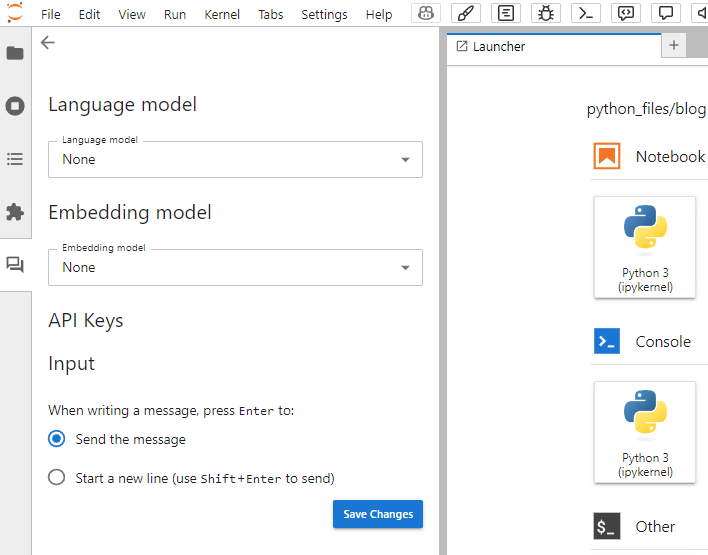Viewport: 708px width, 555px height.
Task: Select 'Send the message' radio option
Action: [57, 439]
